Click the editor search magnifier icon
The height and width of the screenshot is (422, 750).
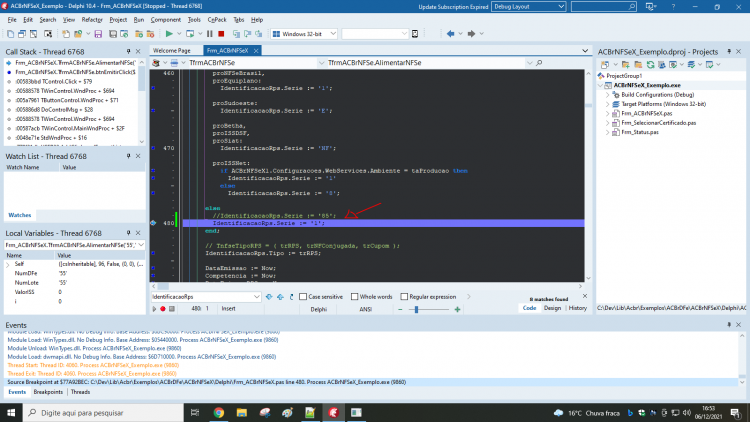click(x=539, y=63)
